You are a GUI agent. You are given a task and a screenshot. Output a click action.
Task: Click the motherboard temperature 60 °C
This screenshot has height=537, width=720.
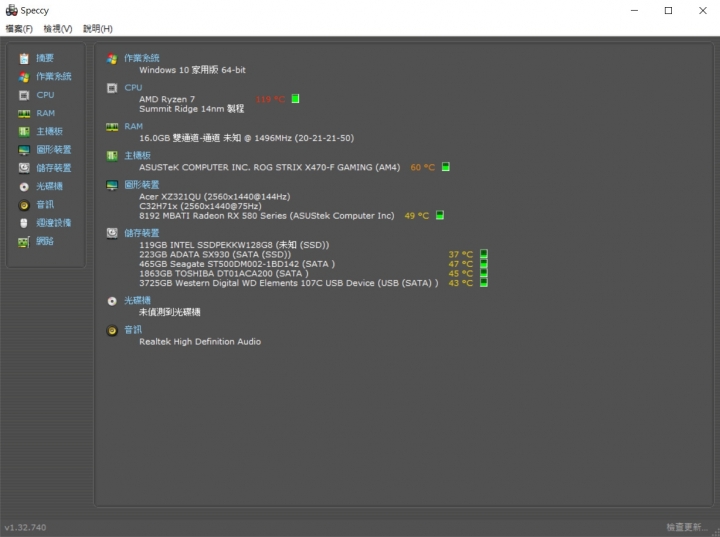422,167
